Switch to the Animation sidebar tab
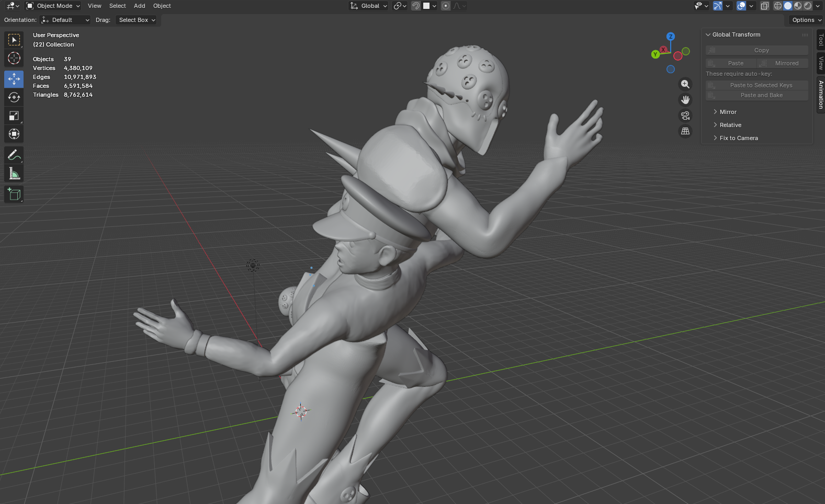The height and width of the screenshot is (504, 825). [x=821, y=95]
